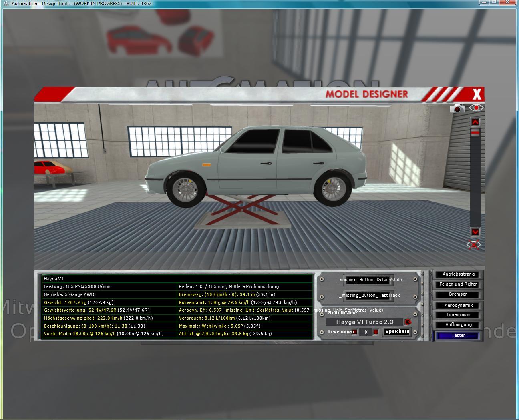Image resolution: width=519 pixels, height=420 pixels.
Task: Click the vertical slider handle
Action: pos(475,132)
